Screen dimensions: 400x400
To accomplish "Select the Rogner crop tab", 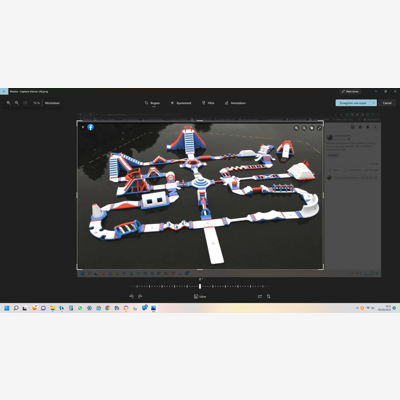I will 152,103.
